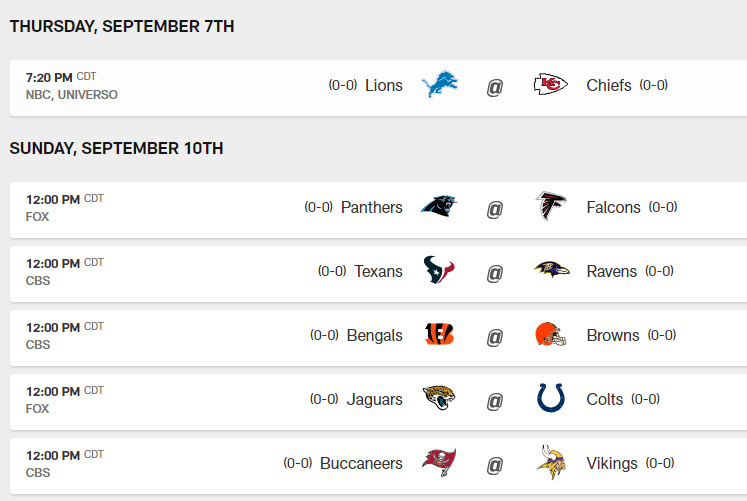The image size is (747, 501).
Task: Click the Atlanta Falcons logo
Action: (x=550, y=208)
